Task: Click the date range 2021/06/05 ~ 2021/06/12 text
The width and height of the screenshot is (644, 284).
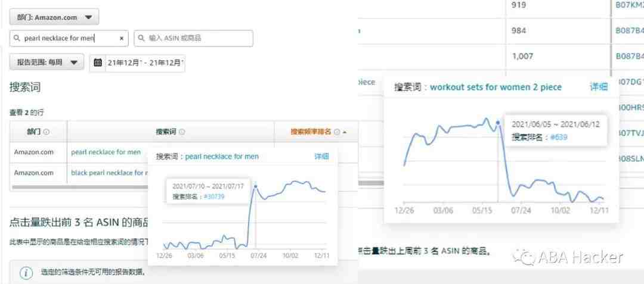Action: click(555, 124)
